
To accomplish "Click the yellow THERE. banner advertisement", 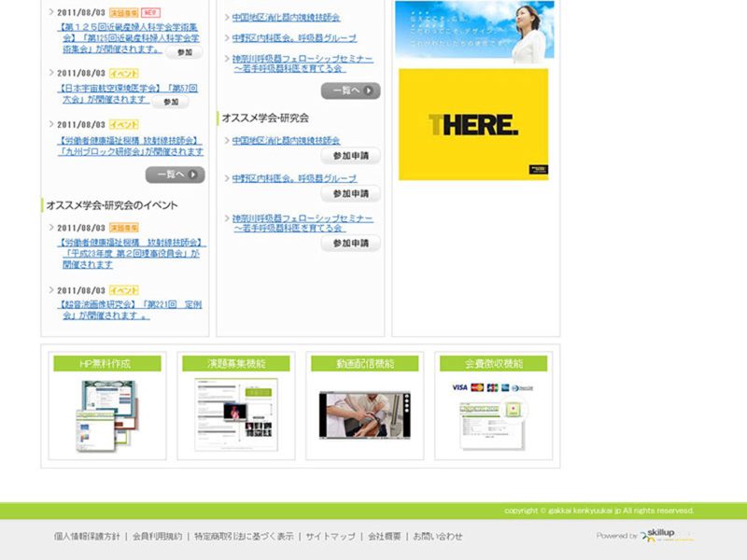I will (x=472, y=124).
